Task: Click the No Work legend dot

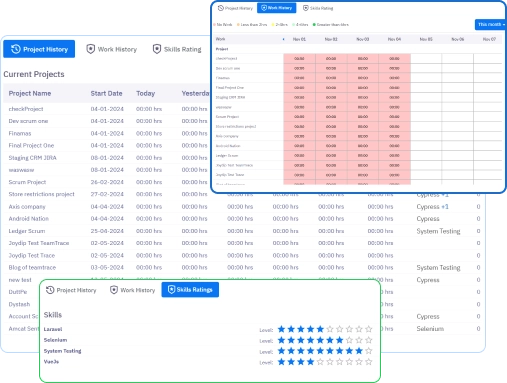Action: point(214,25)
